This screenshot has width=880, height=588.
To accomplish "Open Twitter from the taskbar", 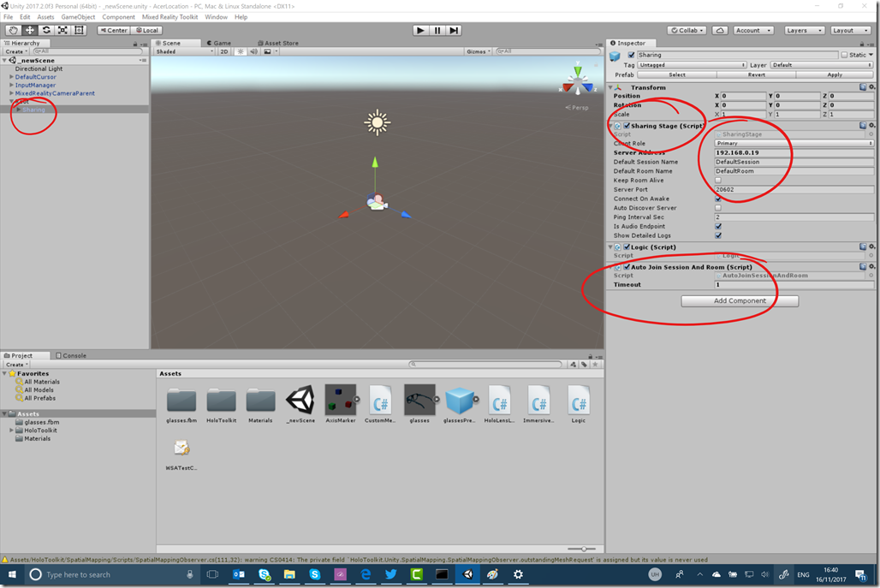I will [391, 574].
